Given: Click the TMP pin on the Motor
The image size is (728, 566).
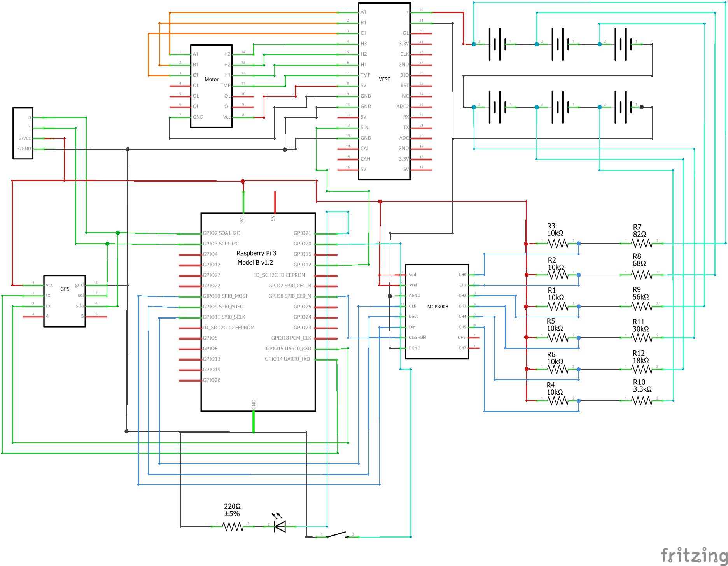Looking at the screenshot, I should click(226, 85).
